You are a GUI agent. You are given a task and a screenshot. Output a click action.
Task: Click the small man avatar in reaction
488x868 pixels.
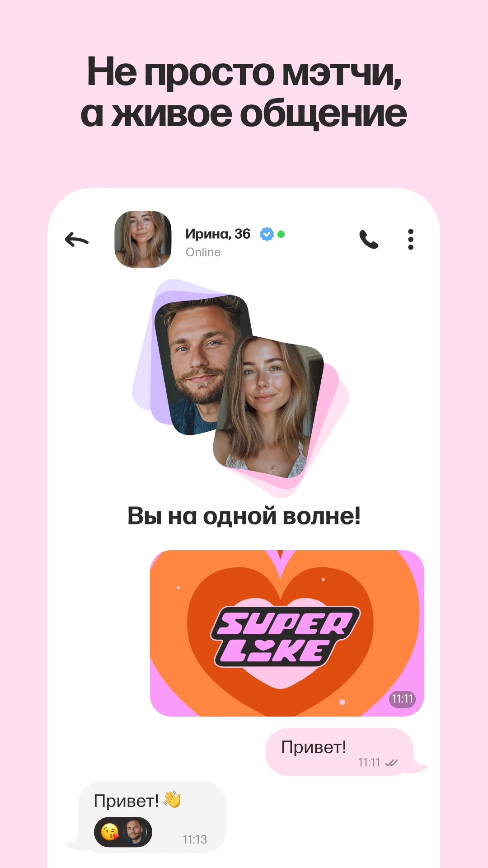tap(135, 832)
